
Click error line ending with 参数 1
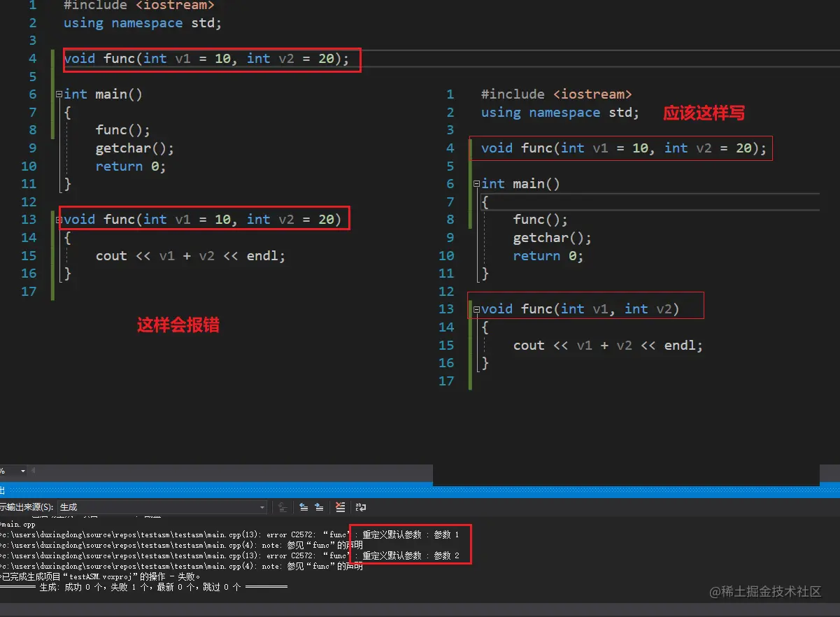229,534
